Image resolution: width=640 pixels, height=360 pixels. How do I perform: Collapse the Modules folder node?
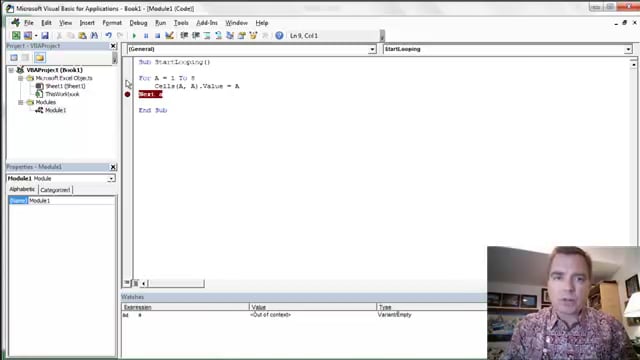[20, 102]
